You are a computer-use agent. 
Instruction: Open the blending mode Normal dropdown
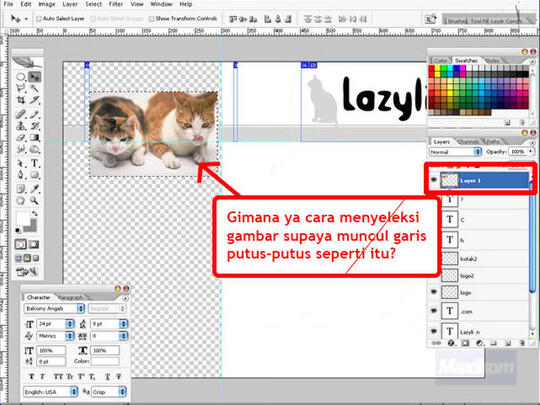455,152
